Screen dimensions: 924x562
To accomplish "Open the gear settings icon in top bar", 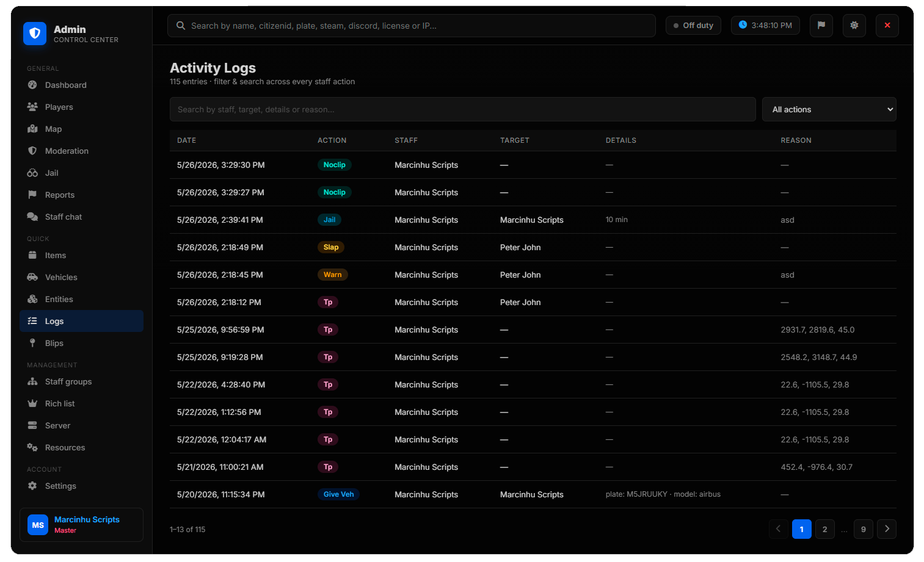I will [x=854, y=26].
